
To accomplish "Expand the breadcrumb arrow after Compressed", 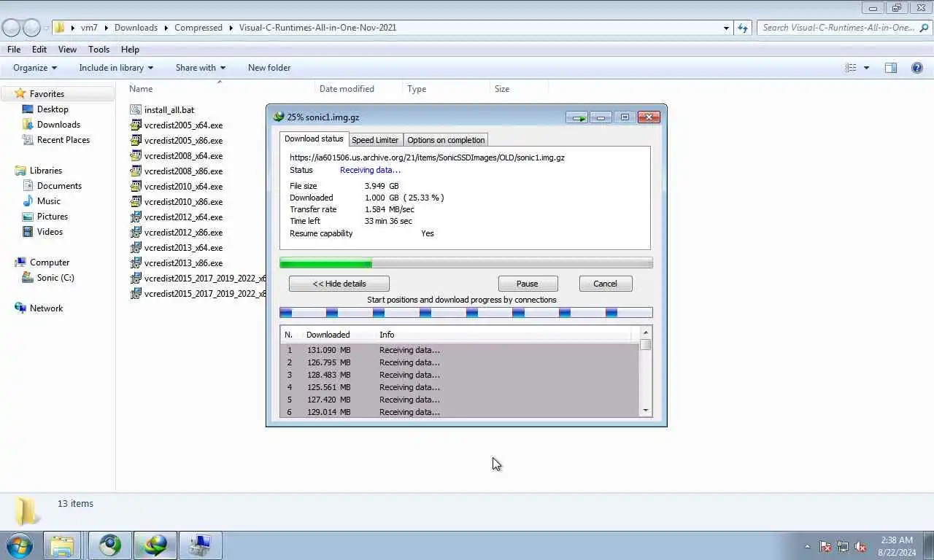I will click(231, 28).
